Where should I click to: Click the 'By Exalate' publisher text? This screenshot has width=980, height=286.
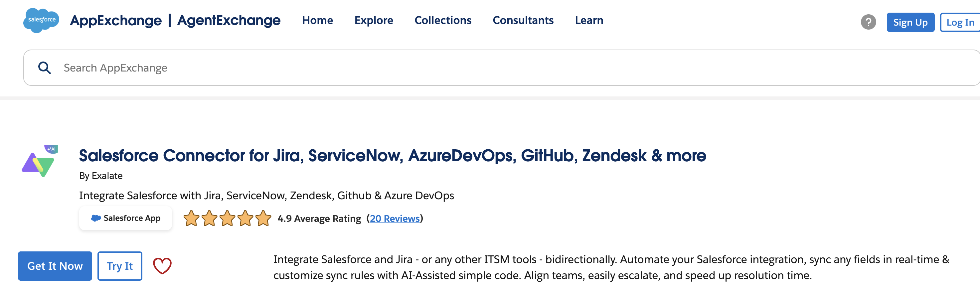pos(101,176)
